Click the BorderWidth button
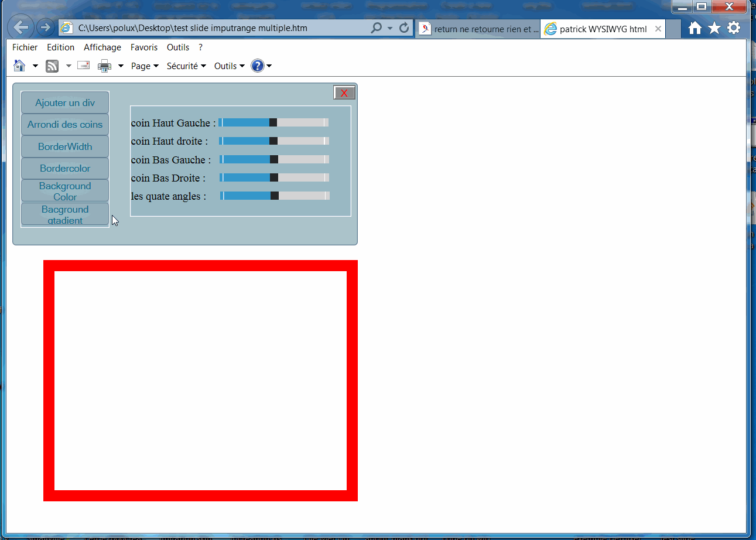This screenshot has width=756, height=540. [x=65, y=146]
